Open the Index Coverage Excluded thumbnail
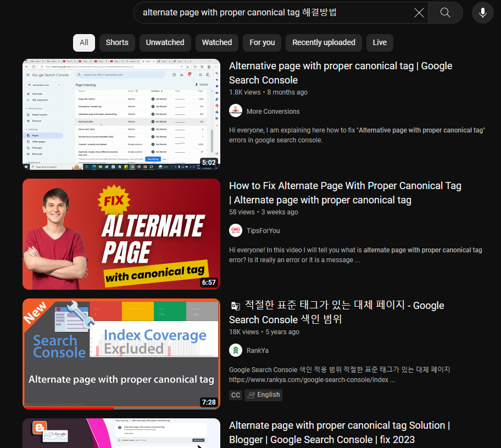Image resolution: width=501 pixels, height=448 pixels. coord(121,353)
